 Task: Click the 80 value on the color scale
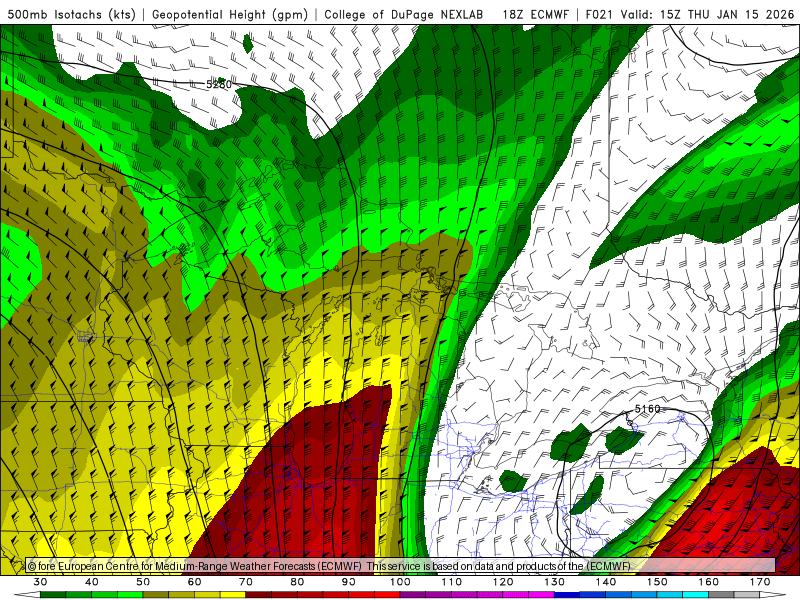pyautogui.click(x=297, y=582)
